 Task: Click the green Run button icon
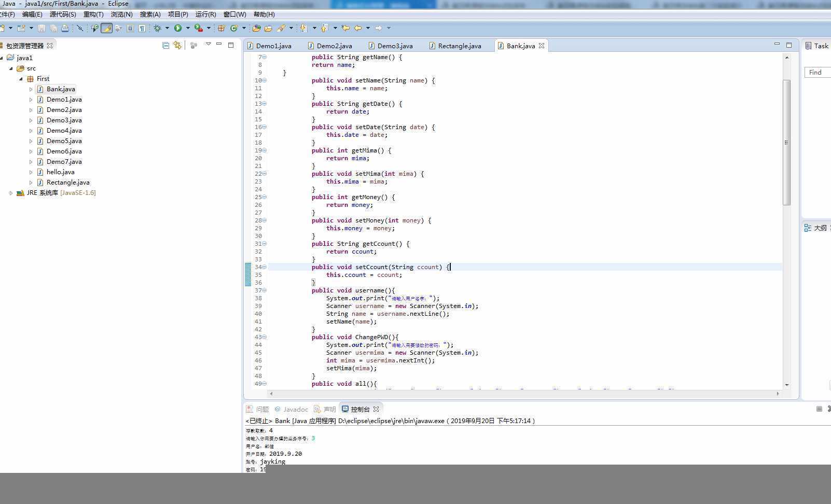click(x=178, y=28)
